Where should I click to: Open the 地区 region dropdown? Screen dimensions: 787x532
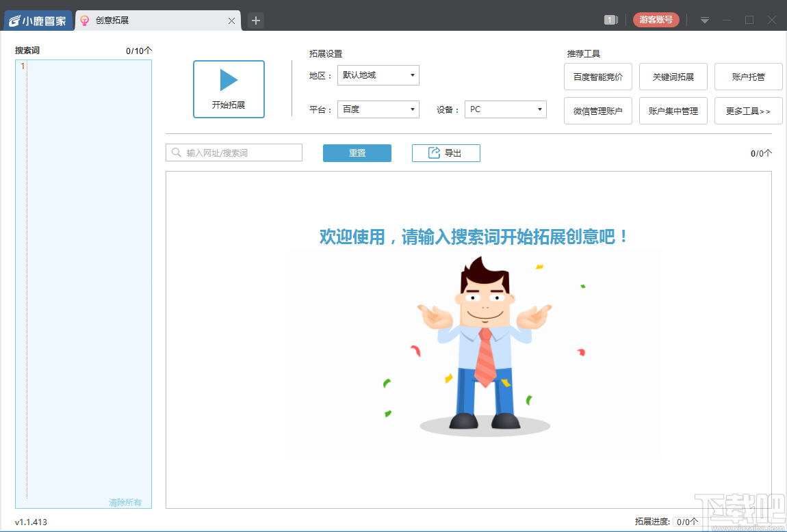coord(378,75)
